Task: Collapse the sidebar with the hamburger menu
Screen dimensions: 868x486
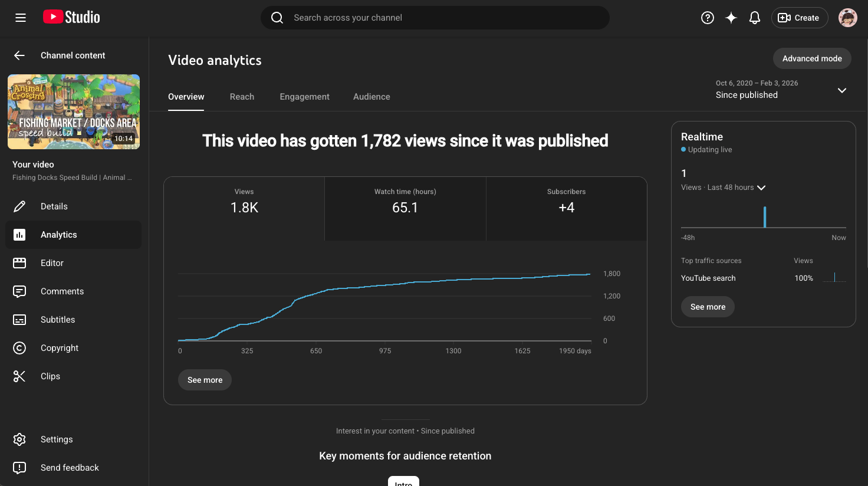Action: [21, 17]
